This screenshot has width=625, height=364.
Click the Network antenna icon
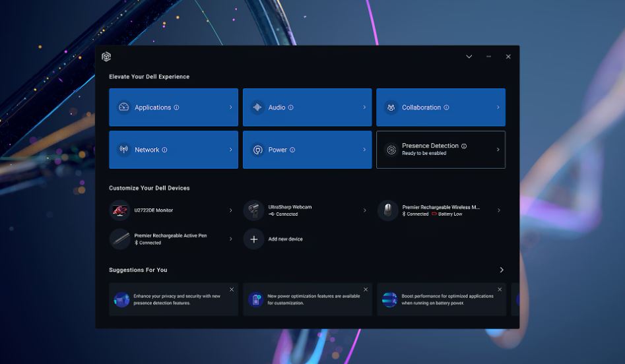124,150
